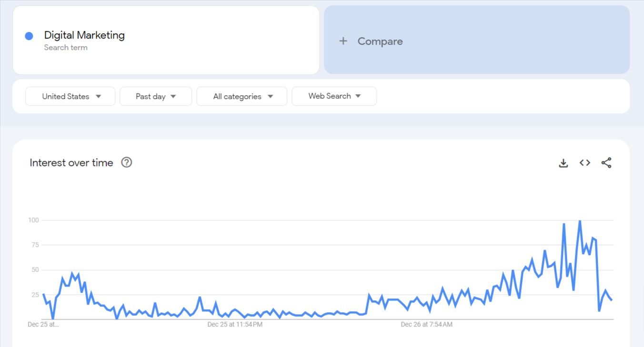This screenshot has height=347, width=644.
Task: Click the blue dot beside Digital Marketing
Action: point(29,36)
